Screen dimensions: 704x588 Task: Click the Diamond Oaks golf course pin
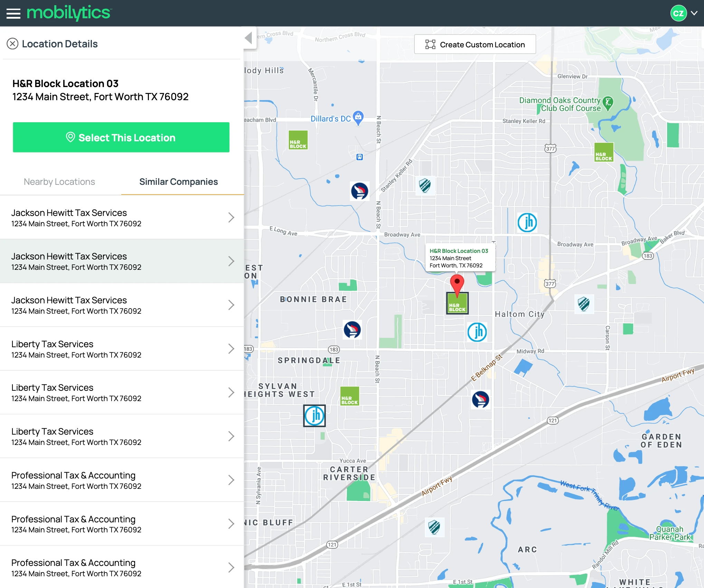click(x=608, y=103)
